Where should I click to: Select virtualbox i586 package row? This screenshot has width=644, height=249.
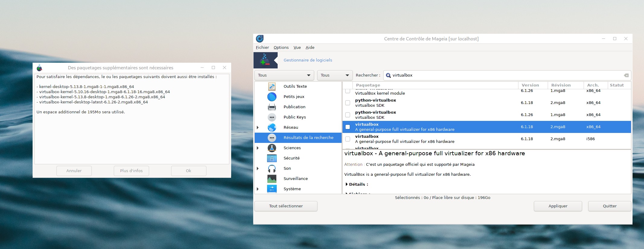pos(486,139)
